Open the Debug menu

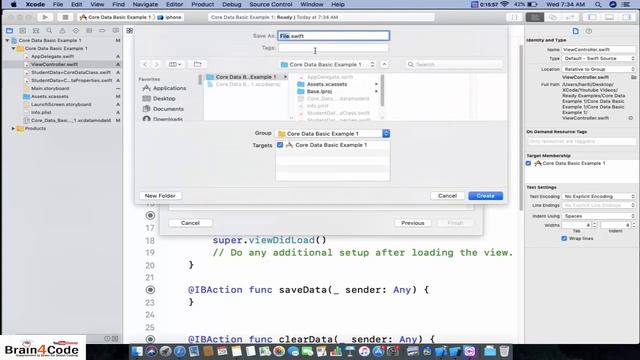(231, 4)
